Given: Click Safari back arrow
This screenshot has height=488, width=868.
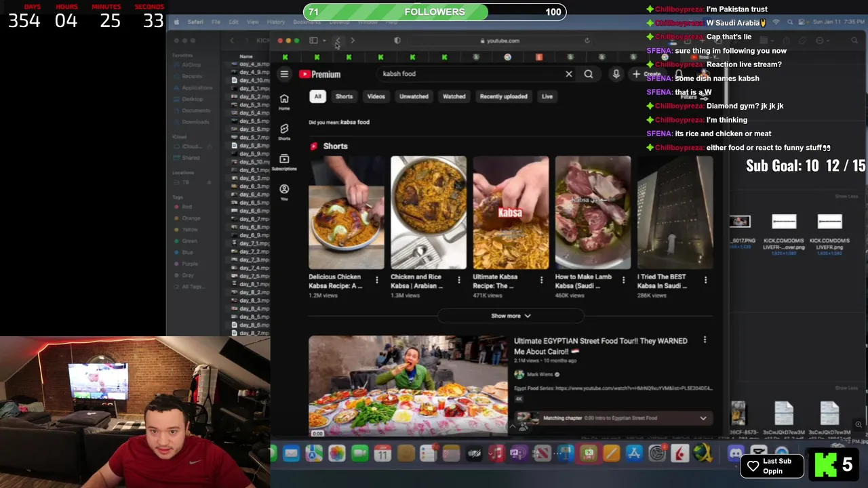Looking at the screenshot, I should click(x=337, y=41).
